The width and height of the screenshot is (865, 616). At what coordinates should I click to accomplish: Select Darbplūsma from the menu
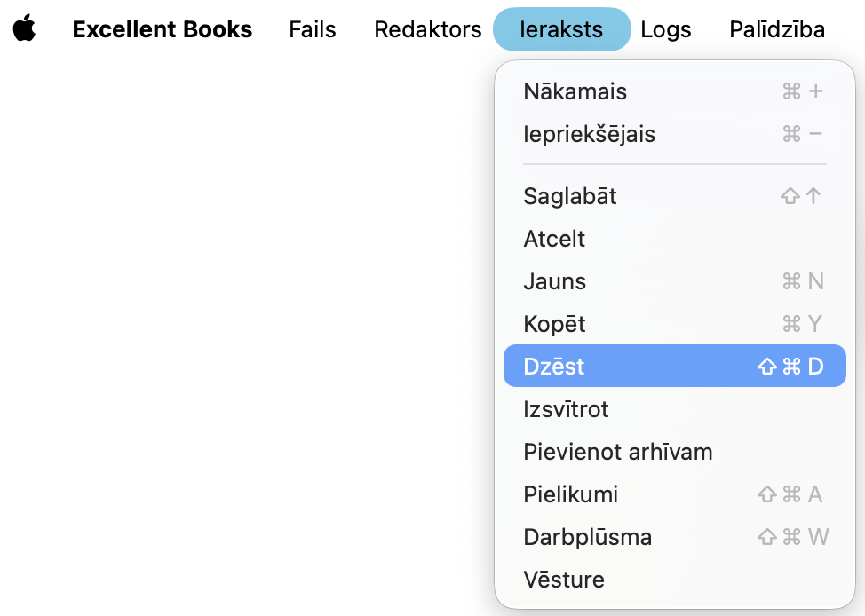[x=587, y=537]
